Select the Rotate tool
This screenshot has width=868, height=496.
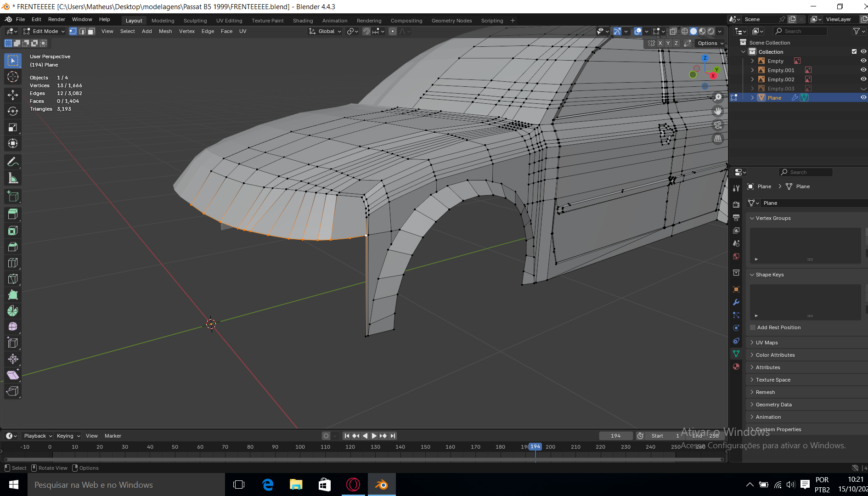point(13,111)
